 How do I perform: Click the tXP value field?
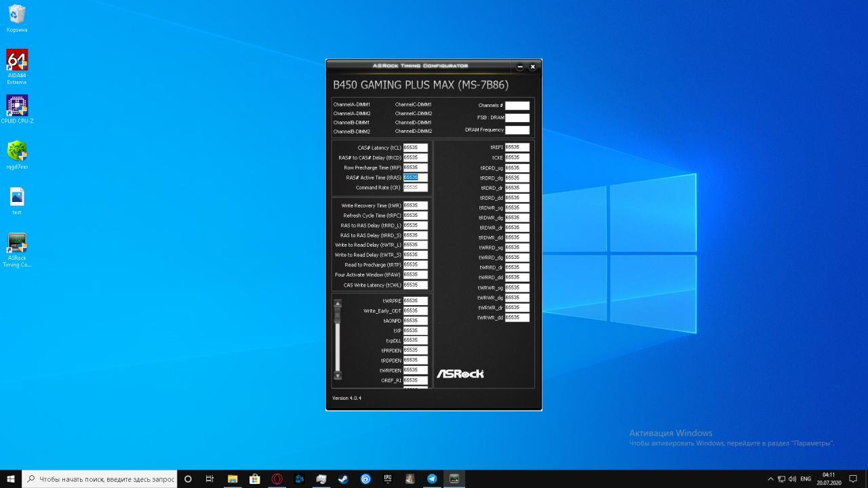415,331
